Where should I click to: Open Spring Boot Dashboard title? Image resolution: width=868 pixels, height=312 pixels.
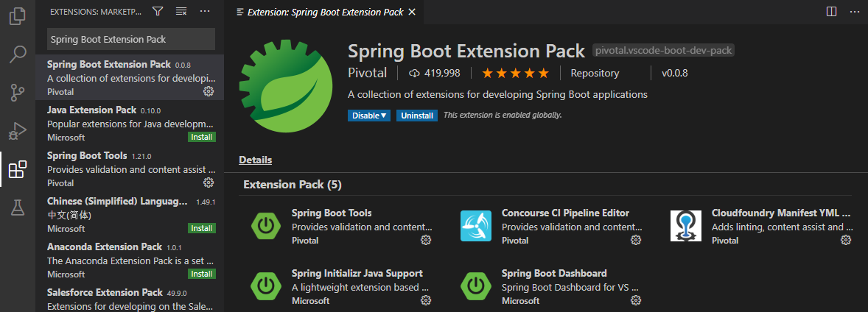click(x=554, y=273)
